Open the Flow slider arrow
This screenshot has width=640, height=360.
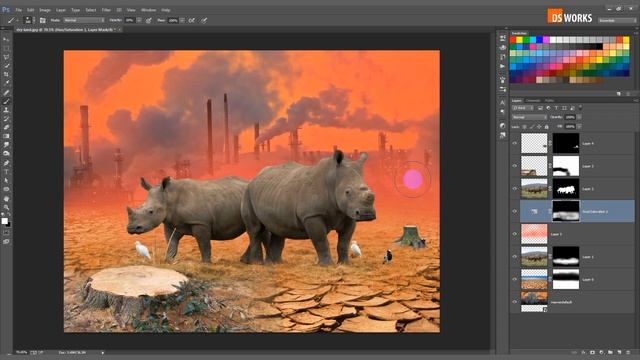tap(182, 20)
